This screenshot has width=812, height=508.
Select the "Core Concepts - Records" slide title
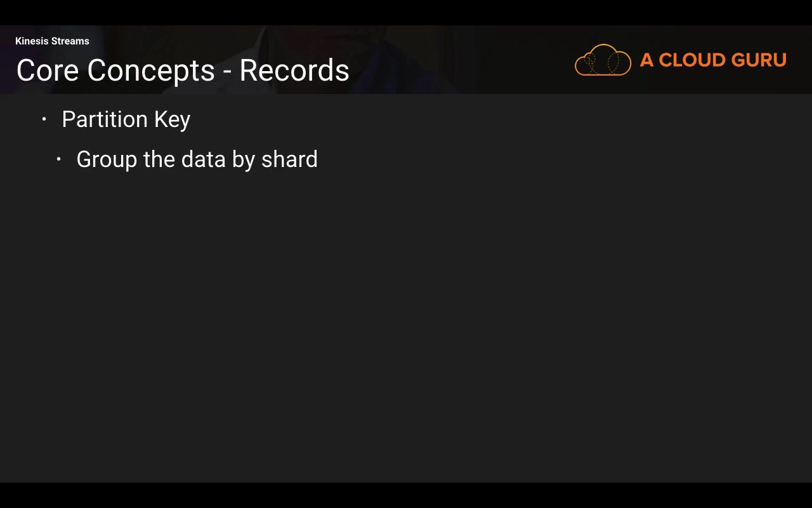pos(183,70)
